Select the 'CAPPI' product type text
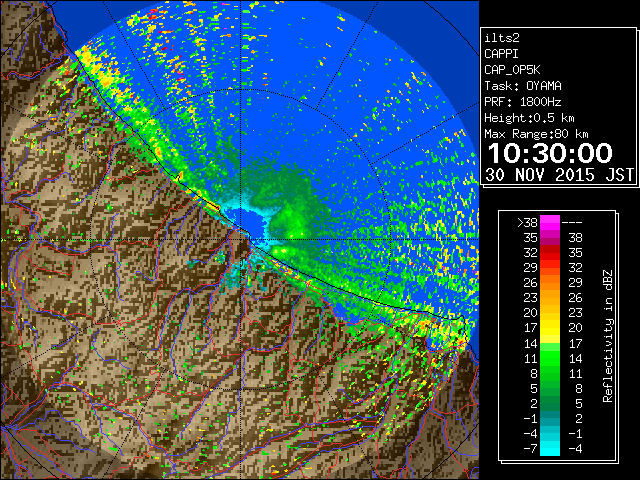This screenshot has height=480, width=640. pos(501,54)
